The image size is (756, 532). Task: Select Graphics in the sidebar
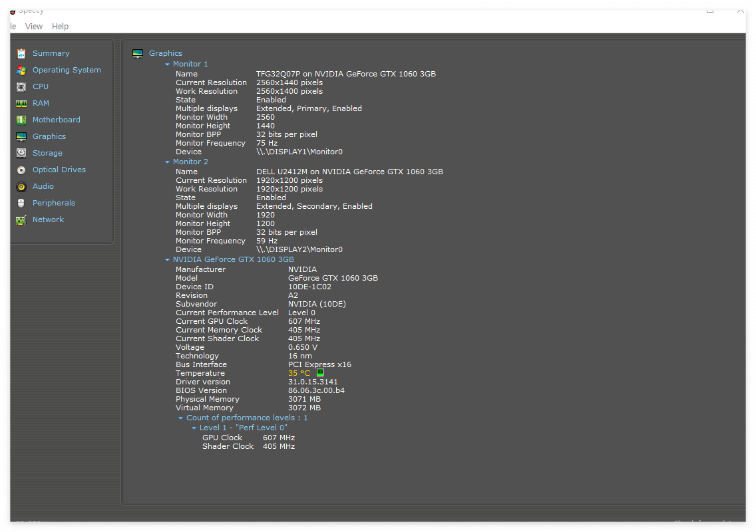coord(49,136)
